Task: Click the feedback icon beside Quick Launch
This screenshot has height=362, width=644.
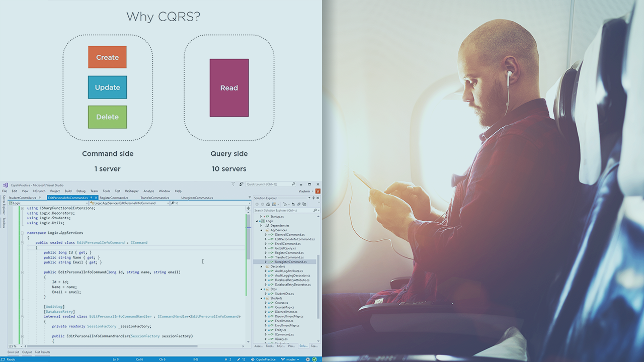Action: 241,184
